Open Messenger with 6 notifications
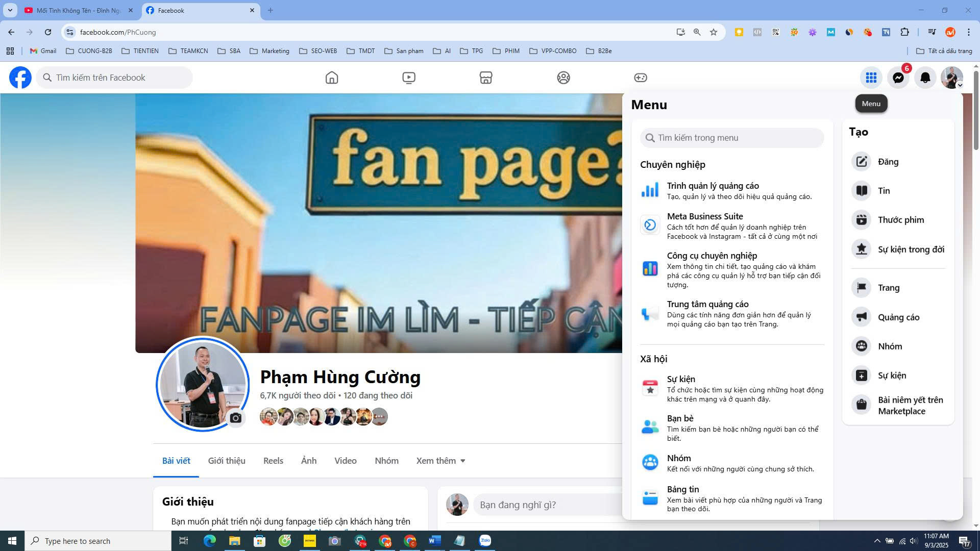 click(x=898, y=78)
